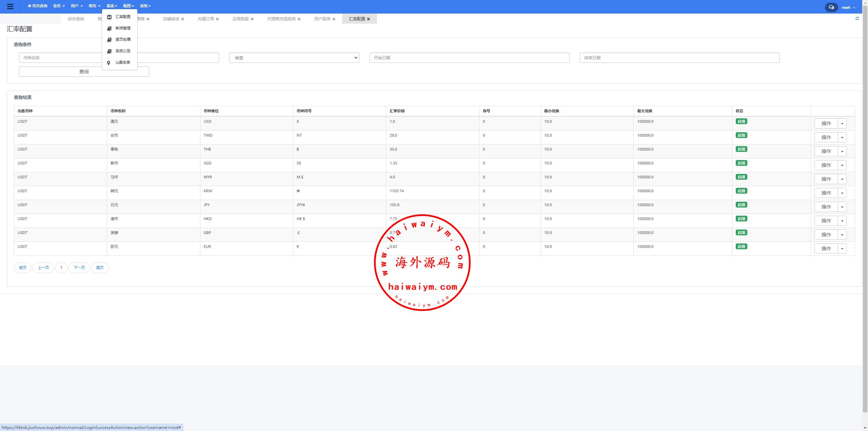Viewport: 868px width, 431px height.
Task: Click the ip黑名单 location pin icon
Action: [x=109, y=63]
